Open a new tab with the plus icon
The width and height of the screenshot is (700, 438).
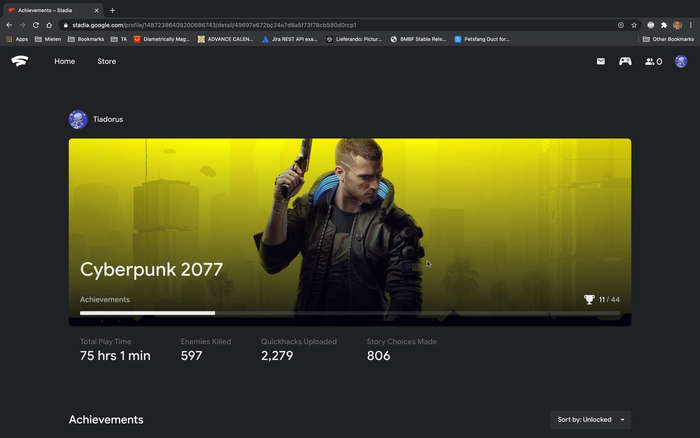coord(112,10)
